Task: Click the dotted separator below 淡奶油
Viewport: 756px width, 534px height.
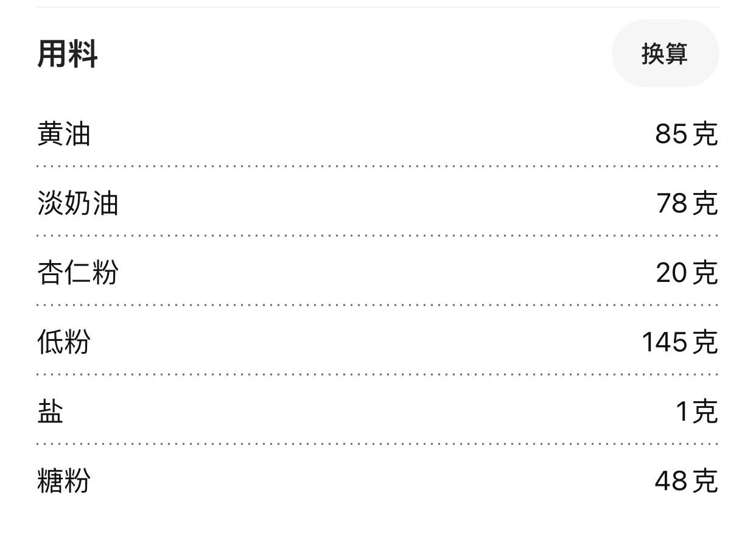Action: (x=378, y=235)
